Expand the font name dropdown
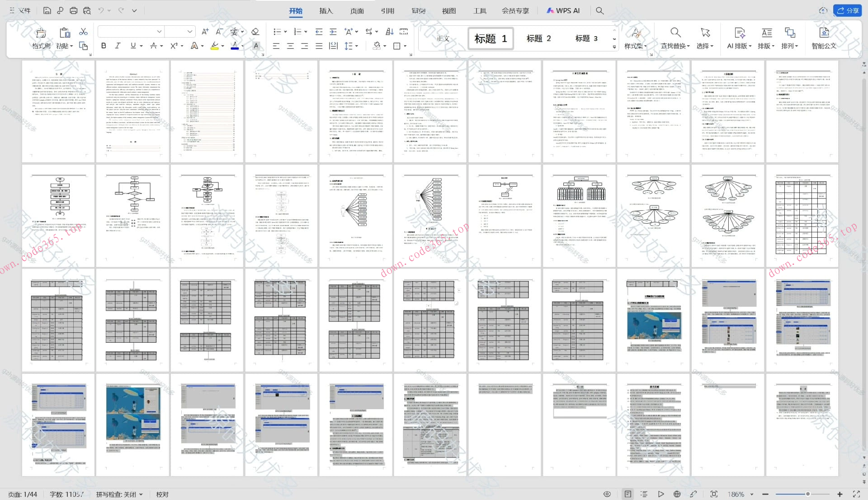868x500 pixels. pos(159,32)
